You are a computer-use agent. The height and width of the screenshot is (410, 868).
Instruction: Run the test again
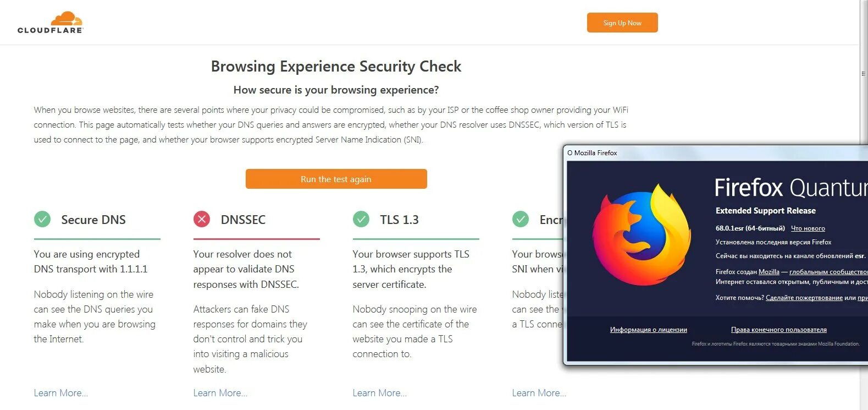[x=336, y=179]
